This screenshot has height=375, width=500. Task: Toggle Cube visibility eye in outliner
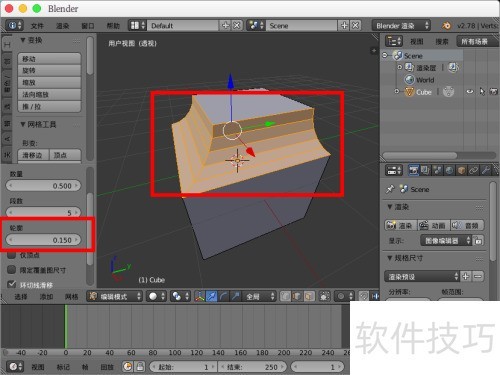tap(469, 91)
